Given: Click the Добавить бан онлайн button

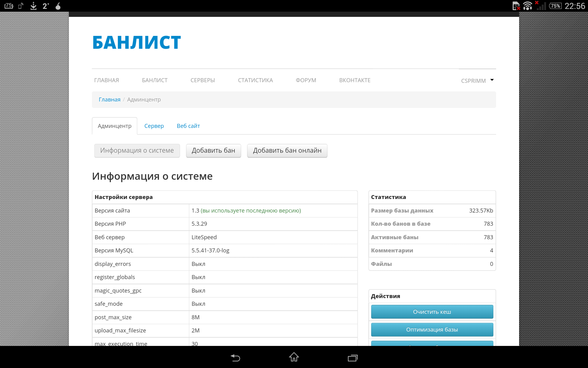Looking at the screenshot, I should [x=287, y=151].
